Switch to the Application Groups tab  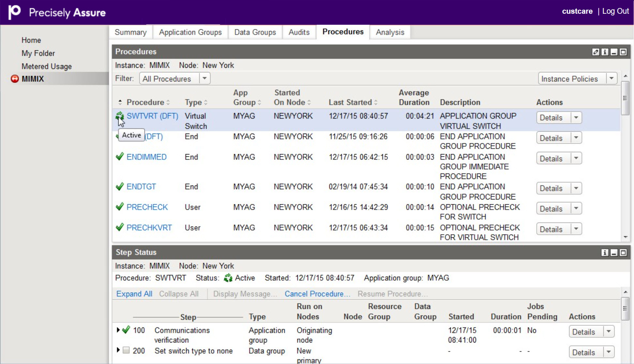coord(190,32)
